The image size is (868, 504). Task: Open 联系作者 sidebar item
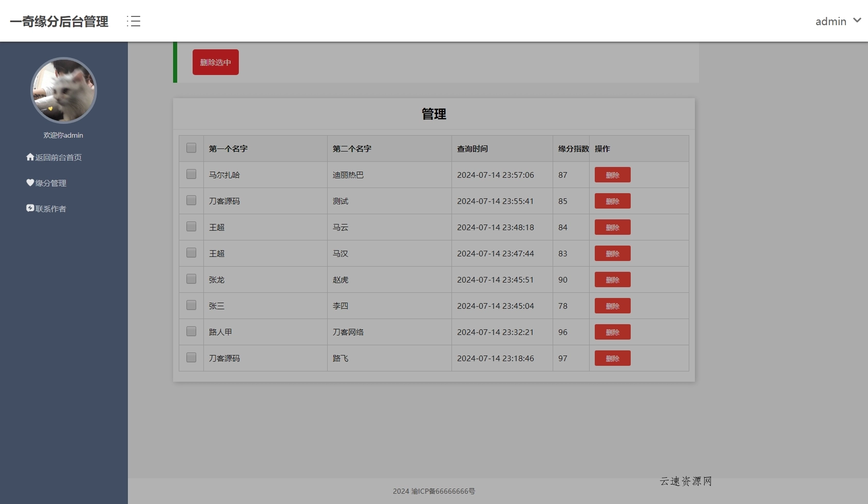click(51, 209)
